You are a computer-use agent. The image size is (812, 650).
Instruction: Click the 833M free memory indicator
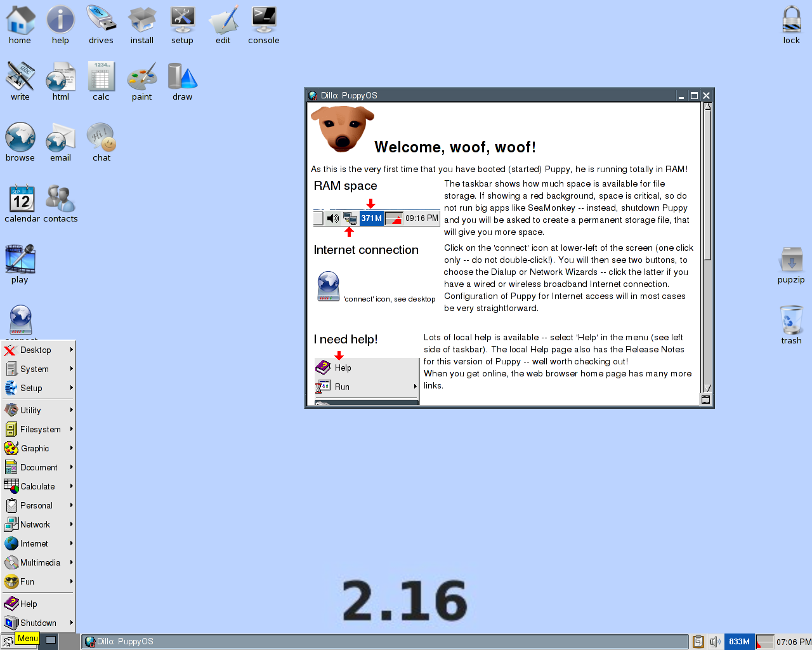click(739, 642)
